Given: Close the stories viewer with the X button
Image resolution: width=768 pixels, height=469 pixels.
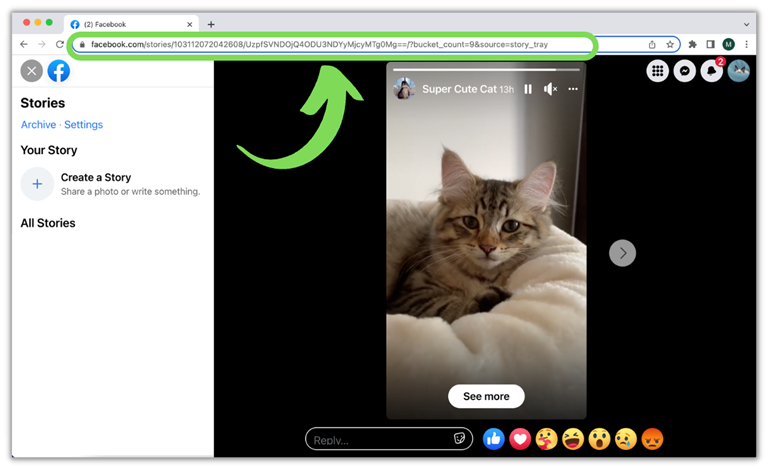Looking at the screenshot, I should coord(32,71).
